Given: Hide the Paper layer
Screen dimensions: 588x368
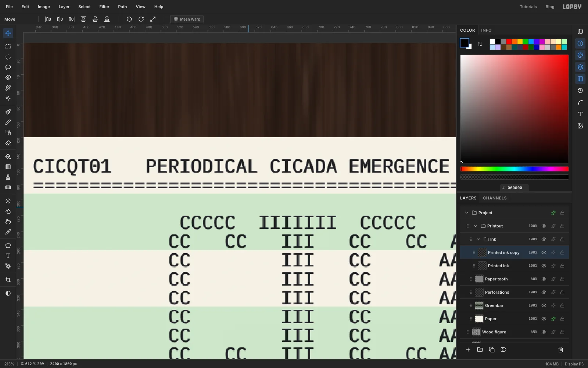Looking at the screenshot, I should pyautogui.click(x=544, y=319).
